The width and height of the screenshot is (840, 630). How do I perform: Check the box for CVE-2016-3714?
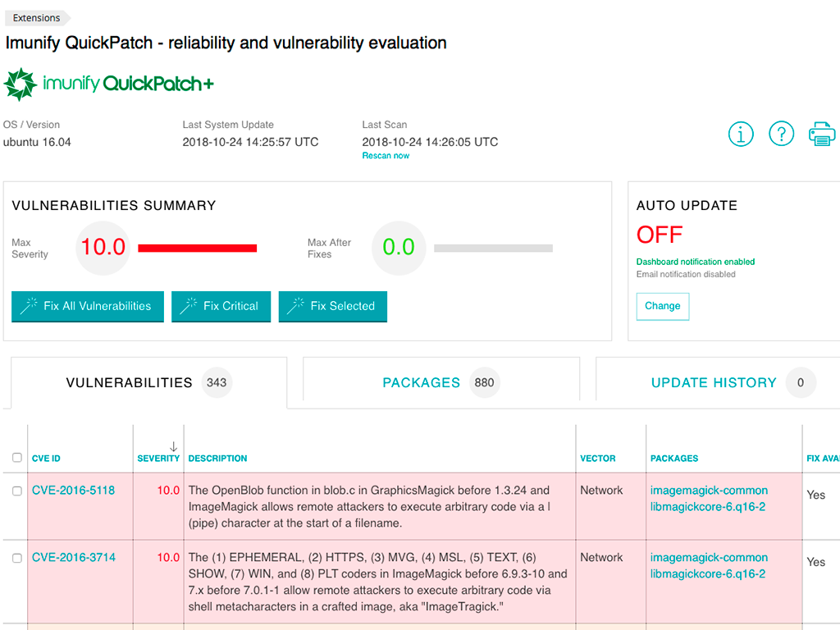point(17,558)
